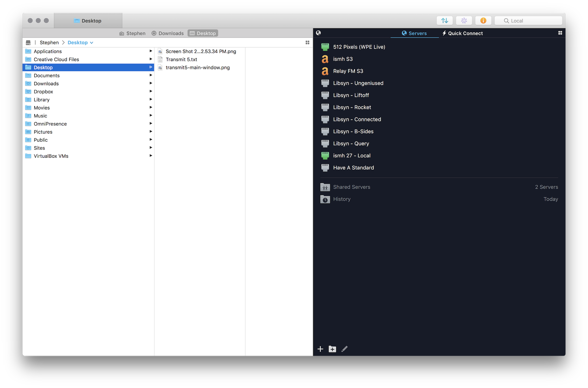Add a new server with the plus icon
The image size is (588, 388).
(x=320, y=349)
